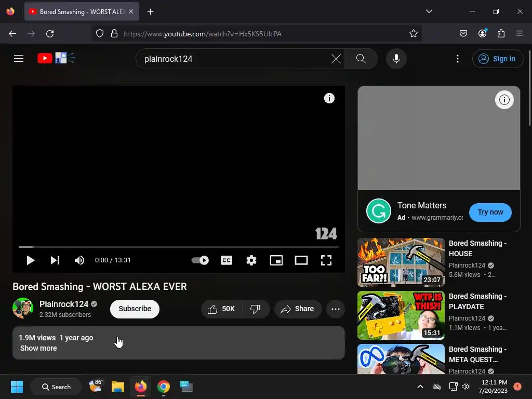Open the YouTube guide hamburger menu
The image size is (532, 399).
tap(19, 59)
